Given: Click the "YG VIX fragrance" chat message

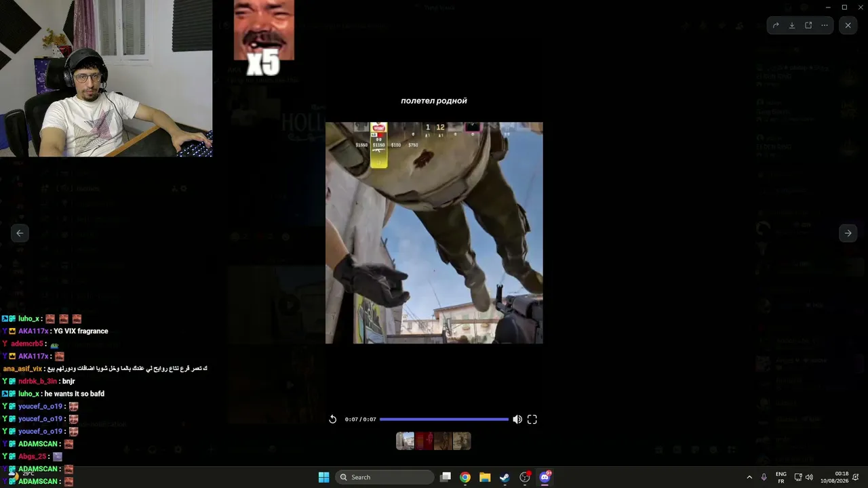Looking at the screenshot, I should tap(81, 331).
